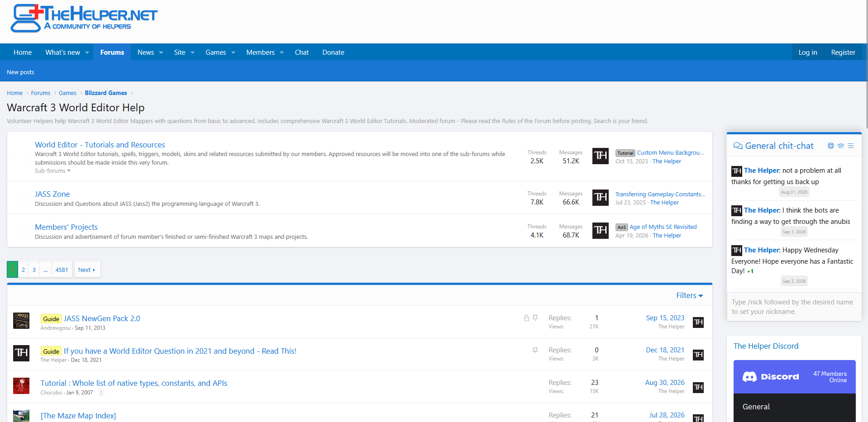Image resolution: width=868 pixels, height=422 pixels.
Task: Click the TH avatar in World Editor Tutorials row
Action: click(x=601, y=156)
